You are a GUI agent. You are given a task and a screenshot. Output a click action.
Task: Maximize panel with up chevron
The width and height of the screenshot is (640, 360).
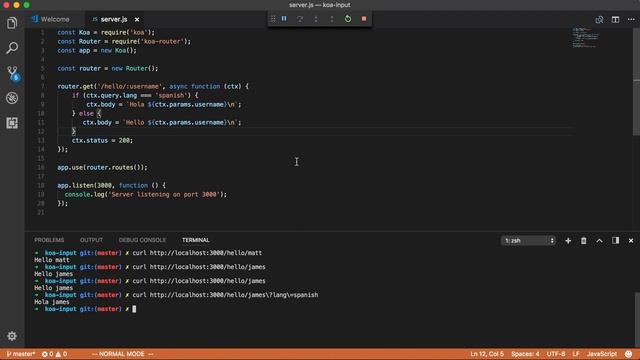(599, 241)
